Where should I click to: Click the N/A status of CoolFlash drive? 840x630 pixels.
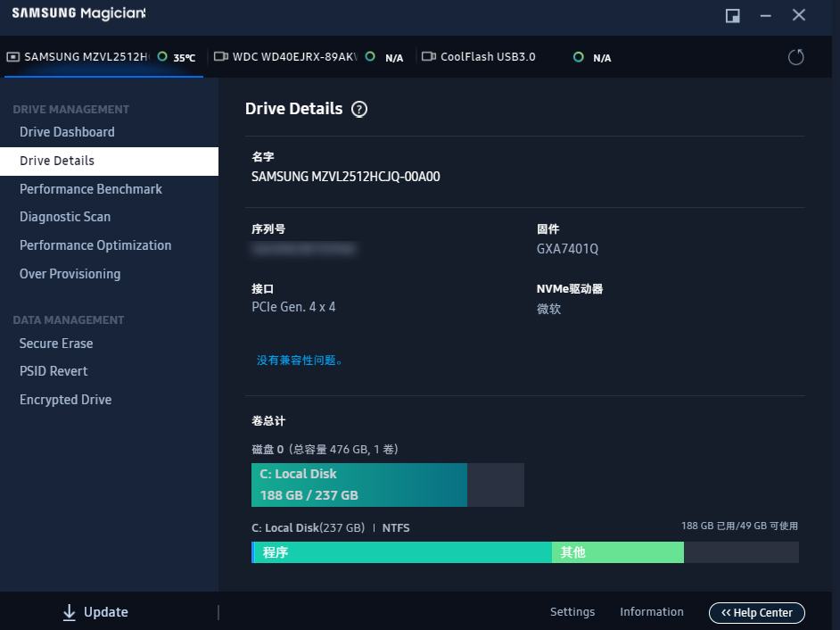coord(602,58)
